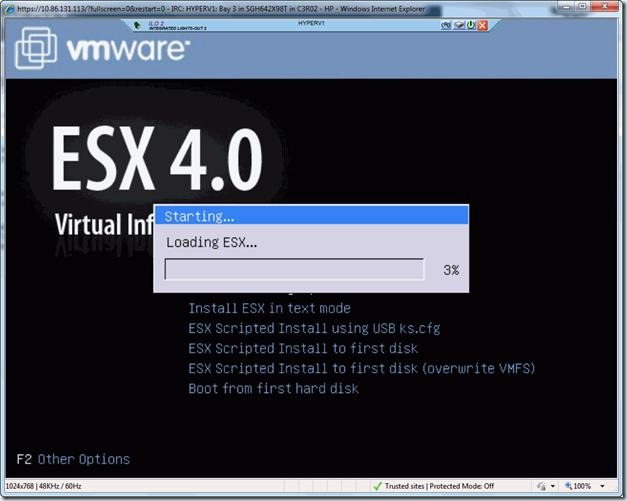Maximize the Internet Explorer window
Viewport: 627px width, 501px height.
point(583,6)
